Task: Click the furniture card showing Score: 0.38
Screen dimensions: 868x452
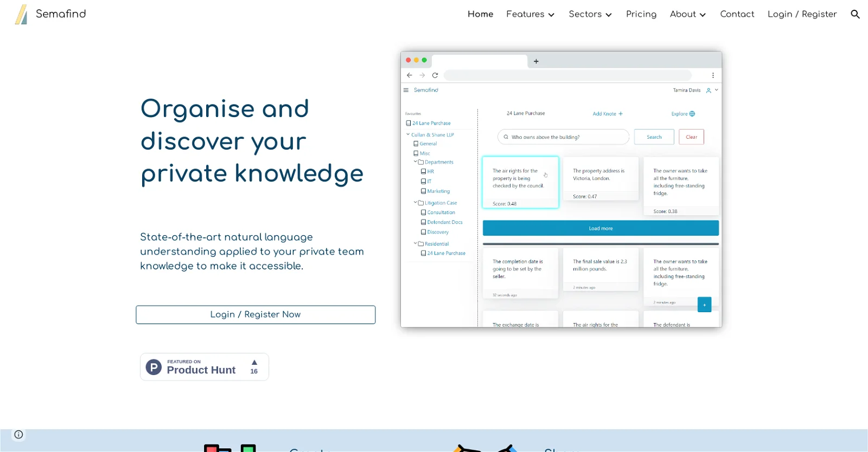Action: tap(681, 186)
